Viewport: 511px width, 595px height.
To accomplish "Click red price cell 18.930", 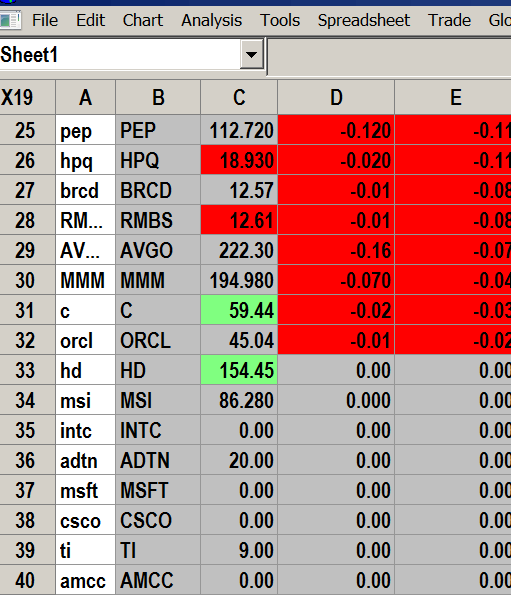I will [239, 160].
